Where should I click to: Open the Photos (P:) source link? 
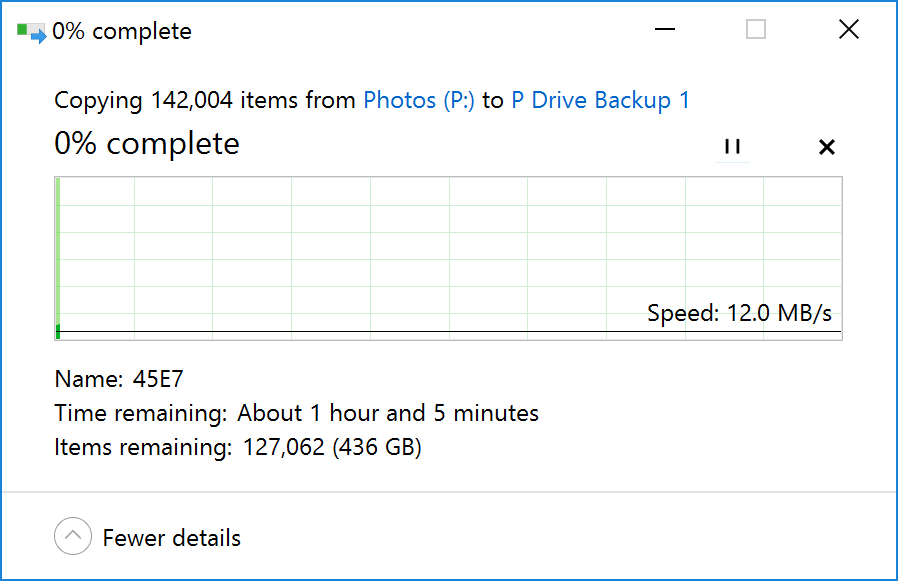pyautogui.click(x=419, y=100)
